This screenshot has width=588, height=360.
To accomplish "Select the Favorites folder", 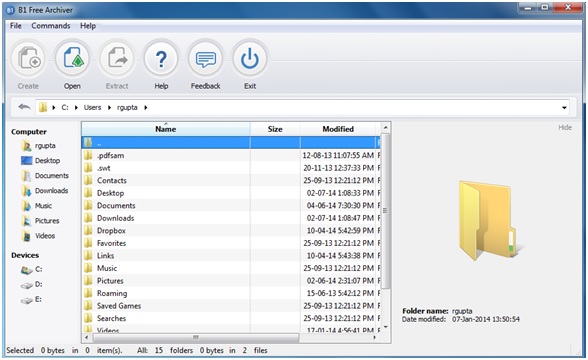I will 231,243.
